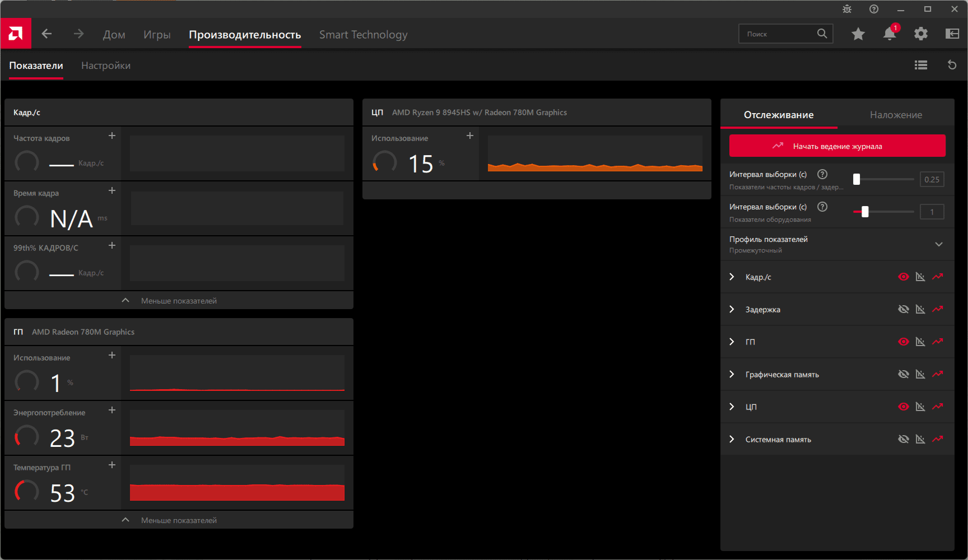Hide Кадр./с metrics with eye icon
968x560 pixels.
[904, 277]
